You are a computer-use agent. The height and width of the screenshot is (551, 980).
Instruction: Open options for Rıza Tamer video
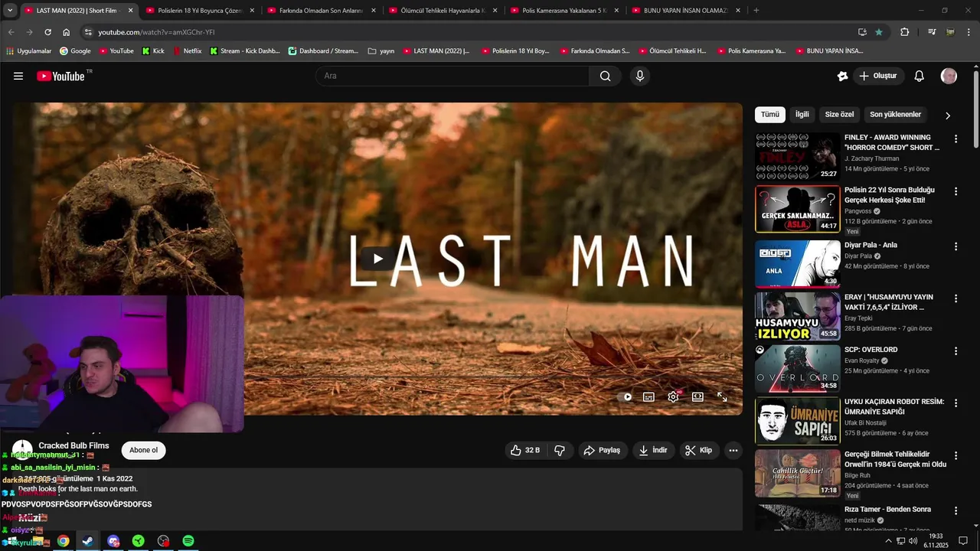click(x=955, y=510)
